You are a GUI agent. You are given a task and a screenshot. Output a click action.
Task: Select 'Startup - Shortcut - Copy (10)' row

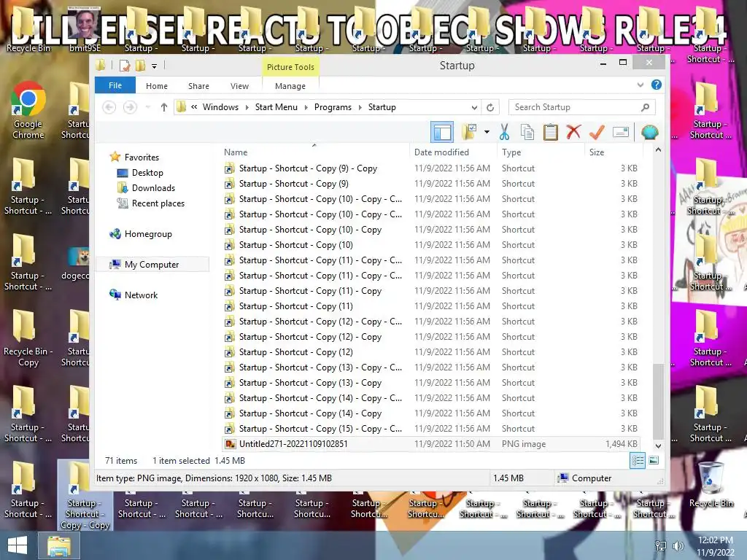[430, 245]
